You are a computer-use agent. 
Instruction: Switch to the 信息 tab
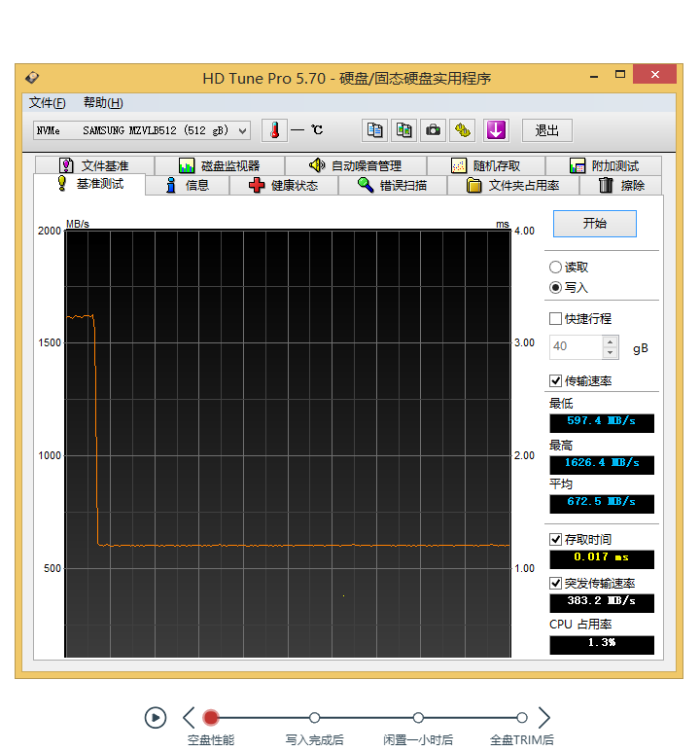188,185
